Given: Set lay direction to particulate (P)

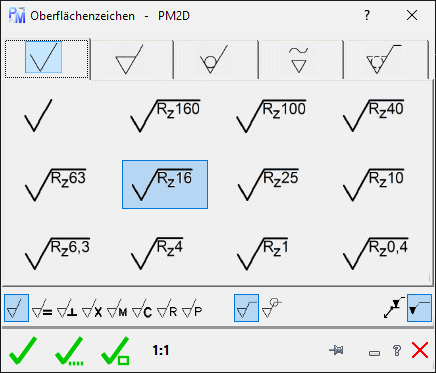Looking at the screenshot, I should (192, 308).
